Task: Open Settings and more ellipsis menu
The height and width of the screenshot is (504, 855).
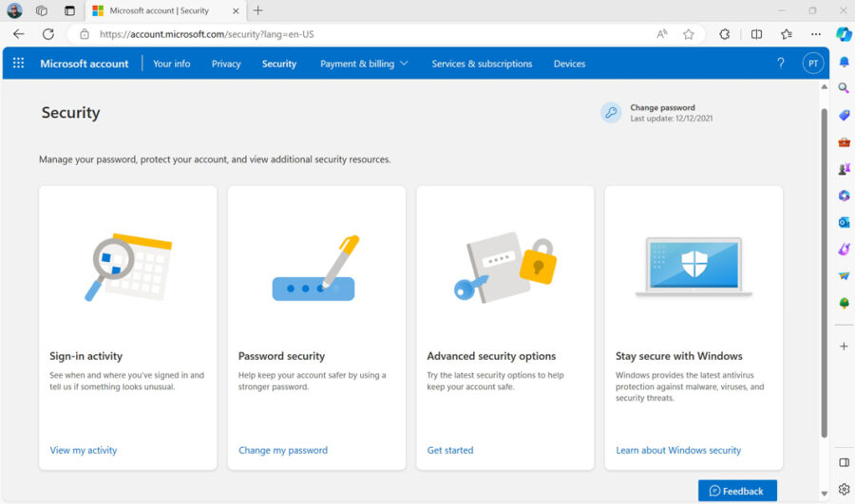Action: coord(815,34)
